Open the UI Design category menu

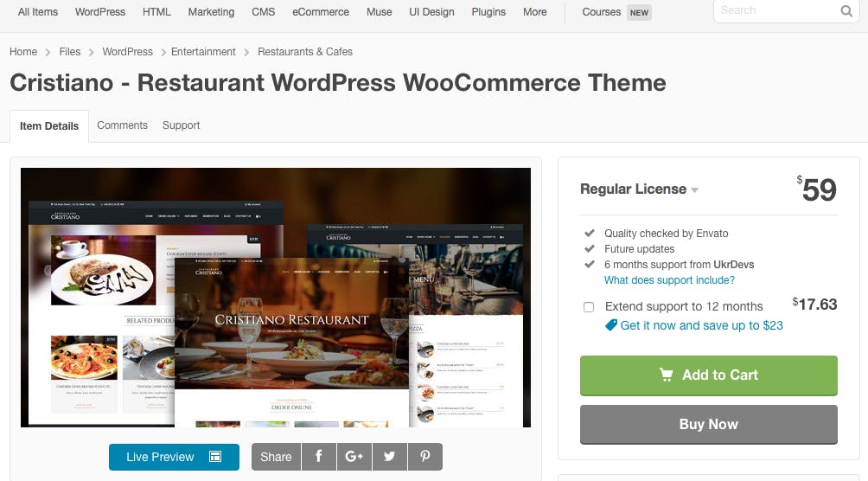(x=431, y=11)
